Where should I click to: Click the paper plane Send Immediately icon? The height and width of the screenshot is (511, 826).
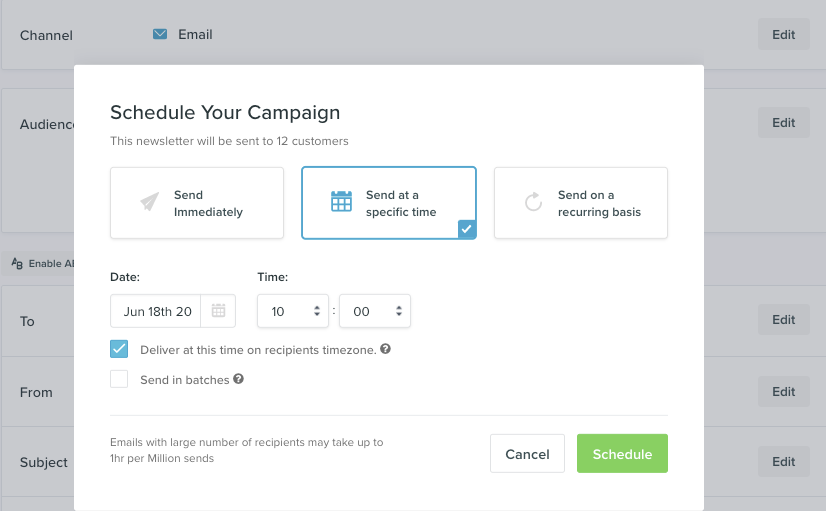(150, 203)
